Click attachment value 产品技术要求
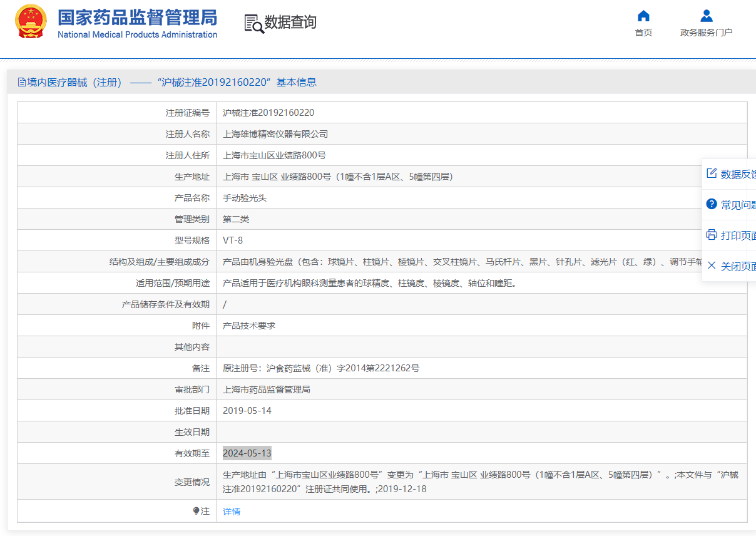Image resolution: width=756 pixels, height=536 pixels. 249,326
